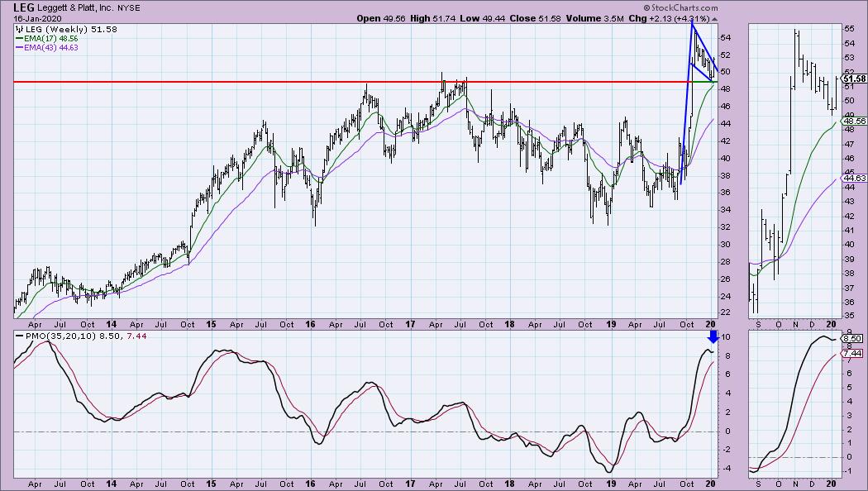The image size is (868, 491).
Task: Click the Leggett & Platt, Inc. company name
Action: pyautogui.click(x=75, y=8)
